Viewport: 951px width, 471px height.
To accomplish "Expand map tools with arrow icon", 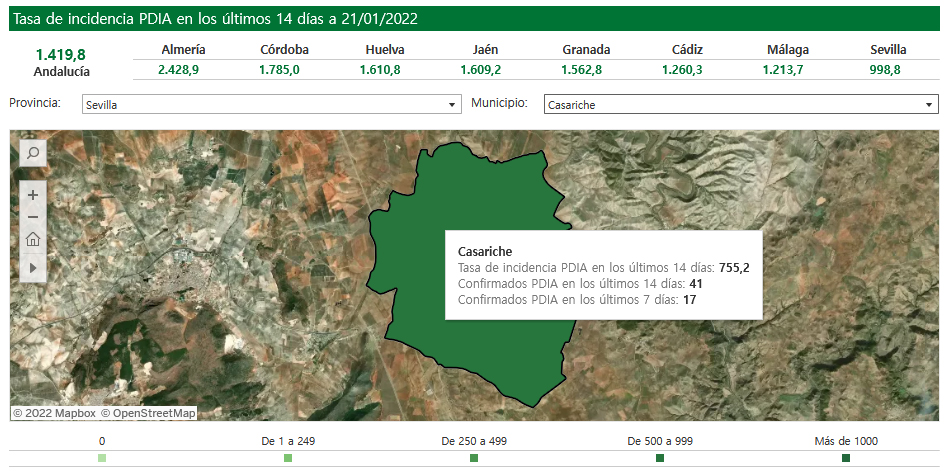I will (x=33, y=268).
